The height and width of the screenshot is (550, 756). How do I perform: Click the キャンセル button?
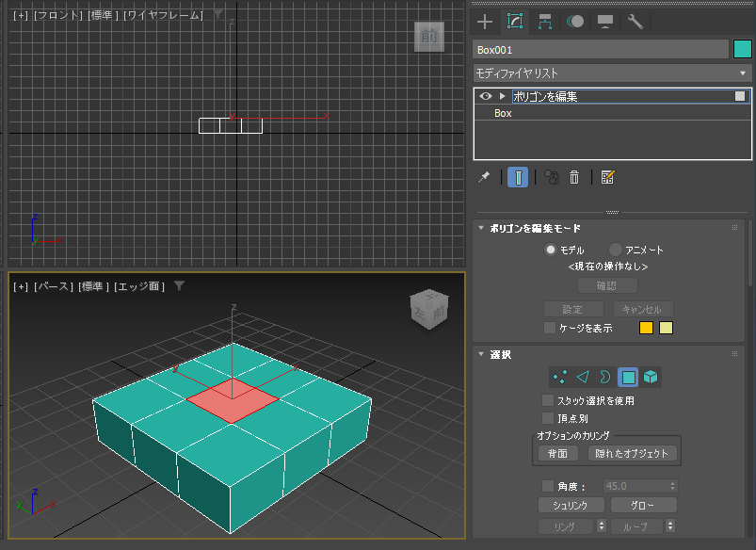[x=643, y=309]
